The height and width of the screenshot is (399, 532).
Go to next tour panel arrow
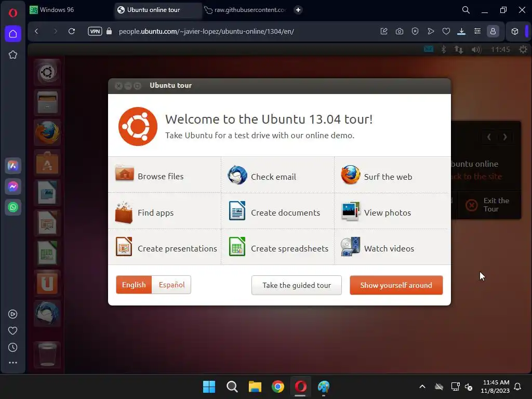[x=505, y=137]
